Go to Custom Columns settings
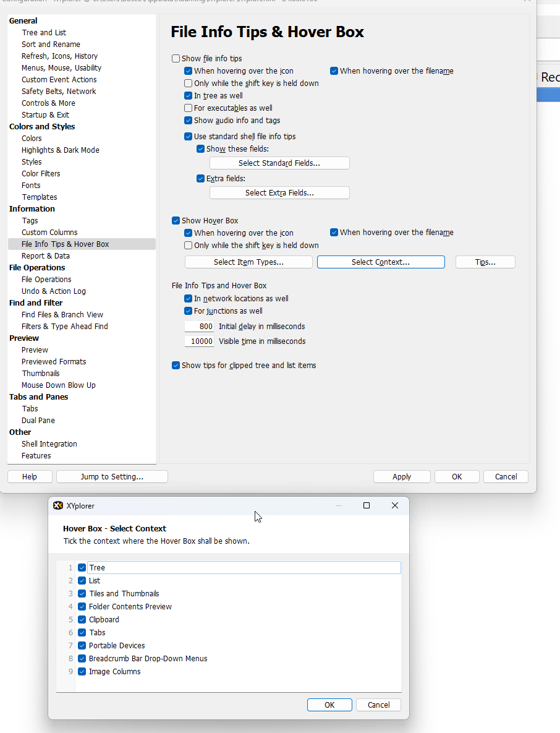 [x=49, y=233]
